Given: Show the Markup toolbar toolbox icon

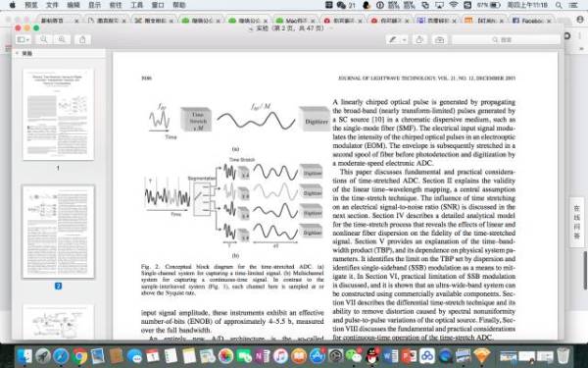Looking at the screenshot, I should 439,39.
